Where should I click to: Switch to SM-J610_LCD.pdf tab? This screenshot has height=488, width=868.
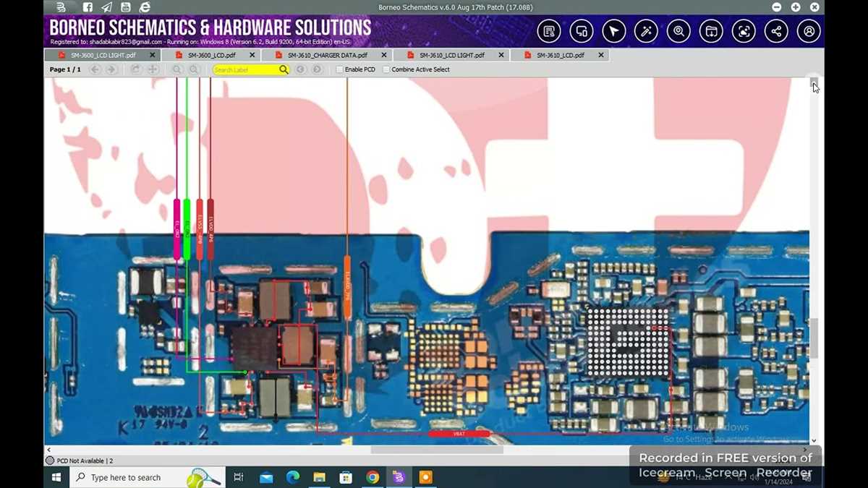pos(561,55)
